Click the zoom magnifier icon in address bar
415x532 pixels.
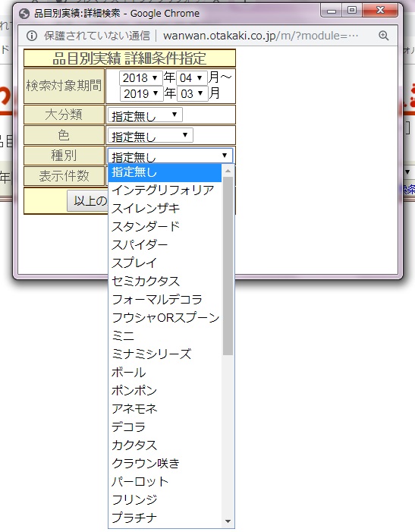[383, 35]
